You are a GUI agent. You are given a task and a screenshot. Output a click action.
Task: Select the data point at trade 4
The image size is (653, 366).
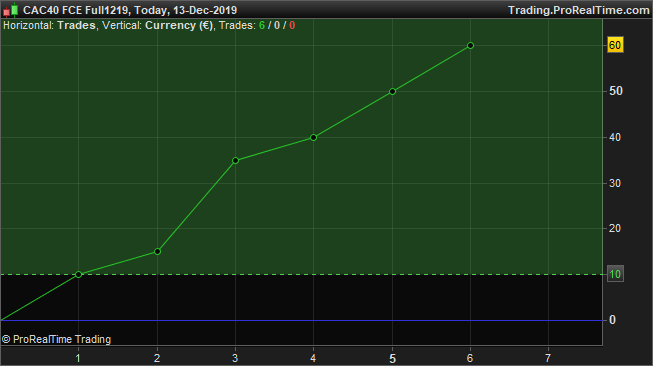tap(314, 137)
